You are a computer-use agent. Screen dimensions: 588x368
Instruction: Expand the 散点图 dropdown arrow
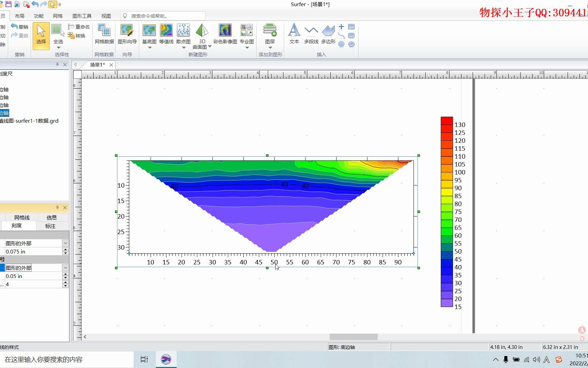coord(183,47)
